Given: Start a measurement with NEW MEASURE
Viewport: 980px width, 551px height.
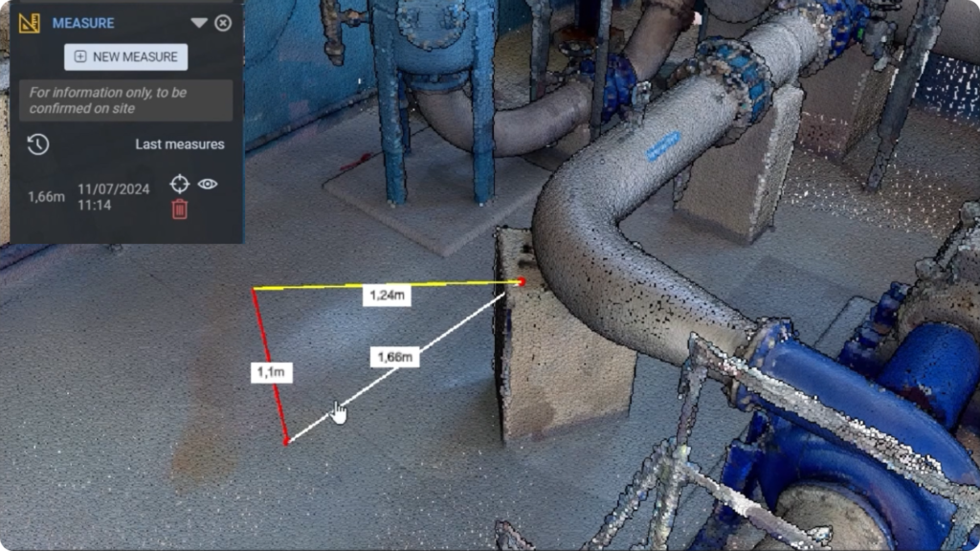Looking at the screenshot, I should 124,56.
